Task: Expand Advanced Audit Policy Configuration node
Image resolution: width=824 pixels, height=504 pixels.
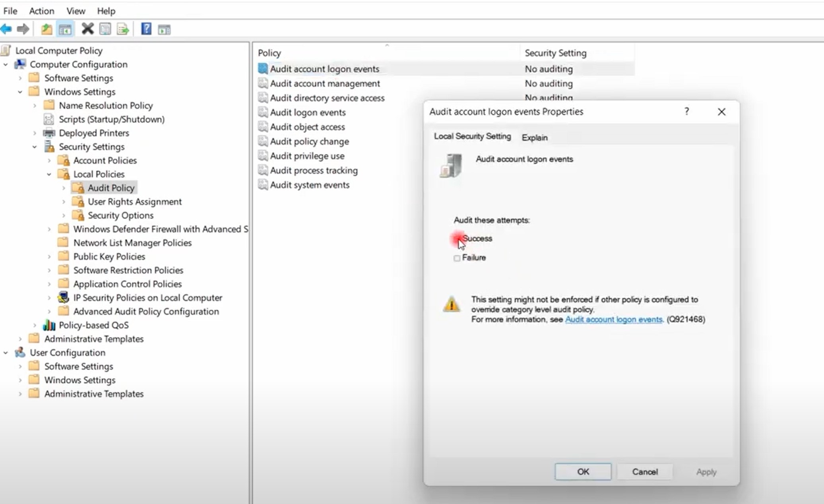Action: point(49,312)
